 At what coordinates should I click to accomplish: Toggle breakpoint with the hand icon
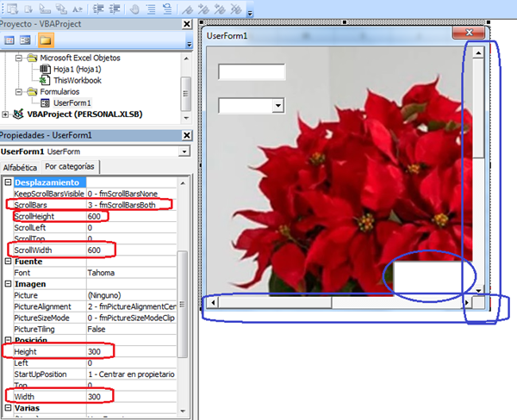tap(134, 9)
